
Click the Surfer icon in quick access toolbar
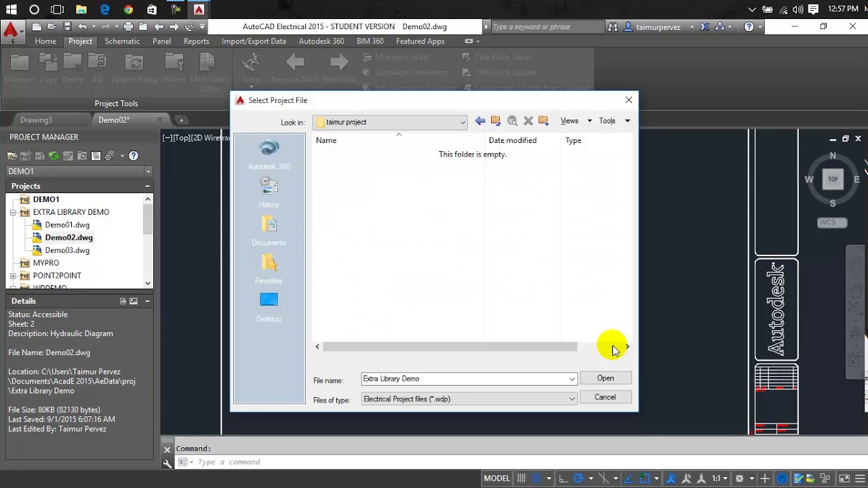[x=189, y=26]
